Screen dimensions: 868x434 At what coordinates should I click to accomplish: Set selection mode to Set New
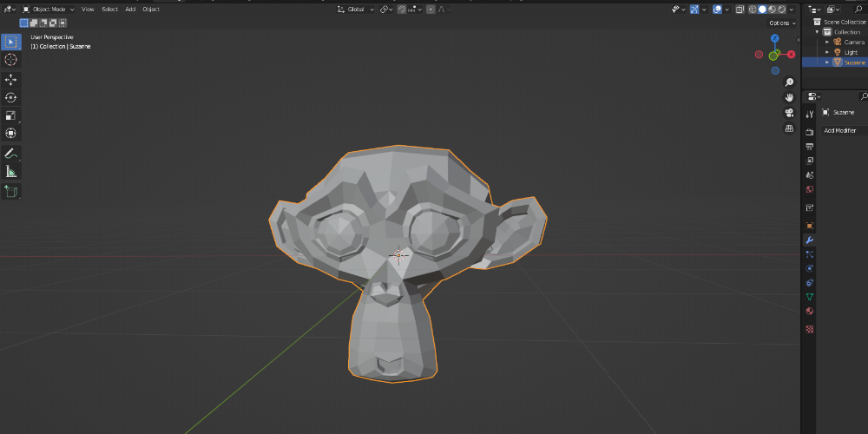pos(23,23)
